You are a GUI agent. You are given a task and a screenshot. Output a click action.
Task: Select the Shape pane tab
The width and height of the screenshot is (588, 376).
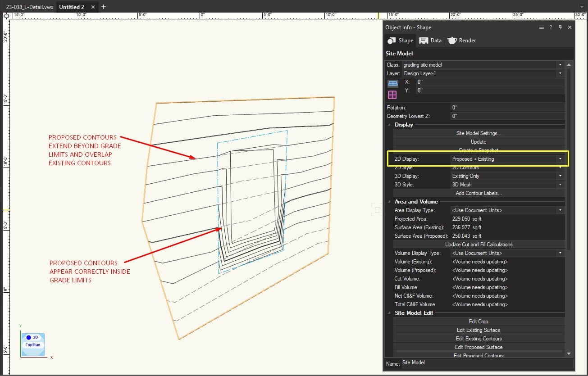click(400, 41)
